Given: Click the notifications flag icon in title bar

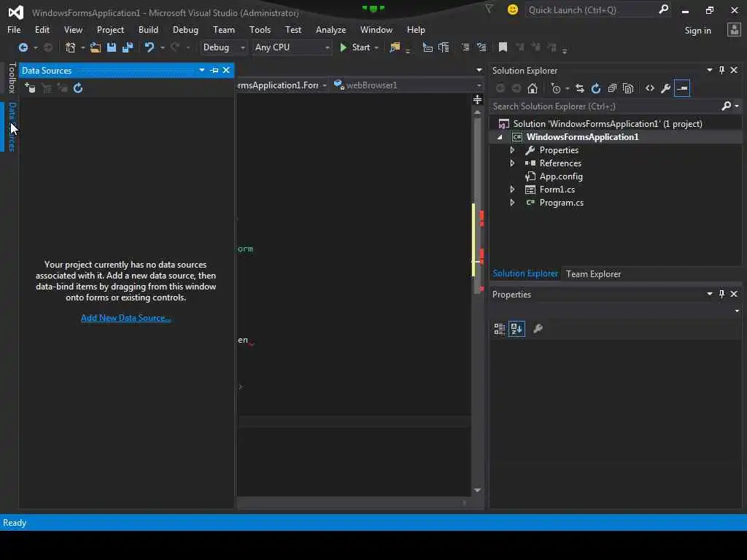Looking at the screenshot, I should tap(489, 9).
